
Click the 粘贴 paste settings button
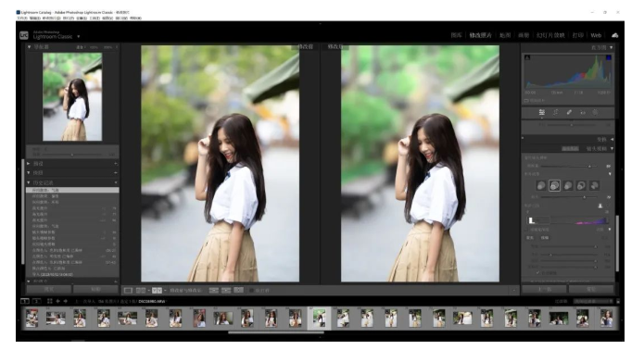pos(95,289)
